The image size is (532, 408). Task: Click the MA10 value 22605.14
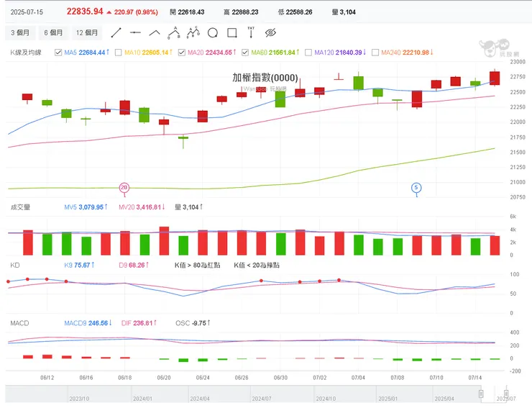(x=155, y=53)
